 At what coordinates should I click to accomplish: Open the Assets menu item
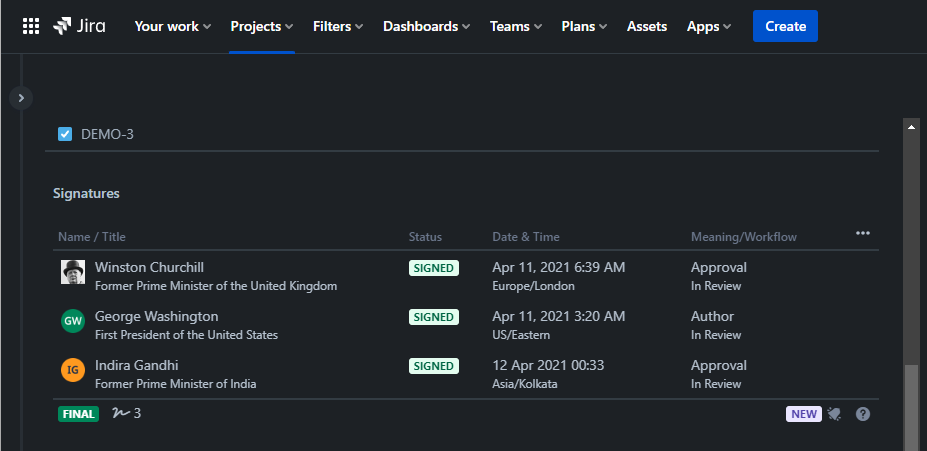647,27
